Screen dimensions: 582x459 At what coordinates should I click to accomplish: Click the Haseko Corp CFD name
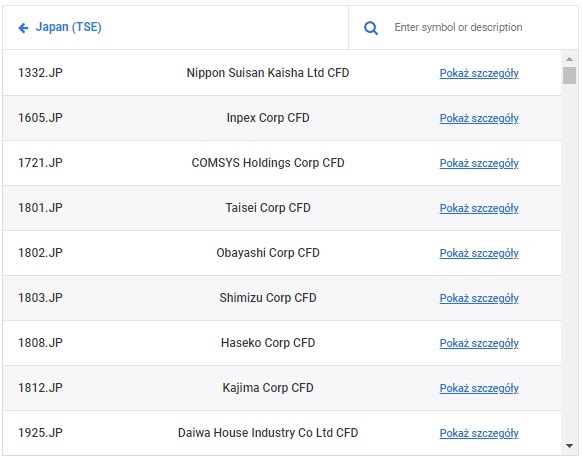tap(268, 343)
